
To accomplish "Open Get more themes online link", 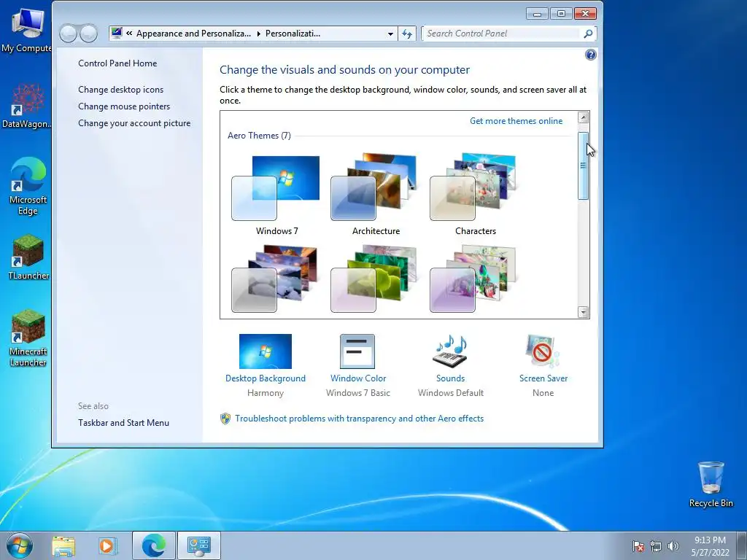I will 516,121.
